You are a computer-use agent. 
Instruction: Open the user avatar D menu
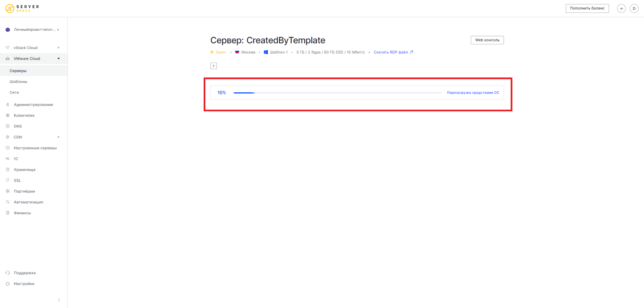pyautogui.click(x=634, y=9)
